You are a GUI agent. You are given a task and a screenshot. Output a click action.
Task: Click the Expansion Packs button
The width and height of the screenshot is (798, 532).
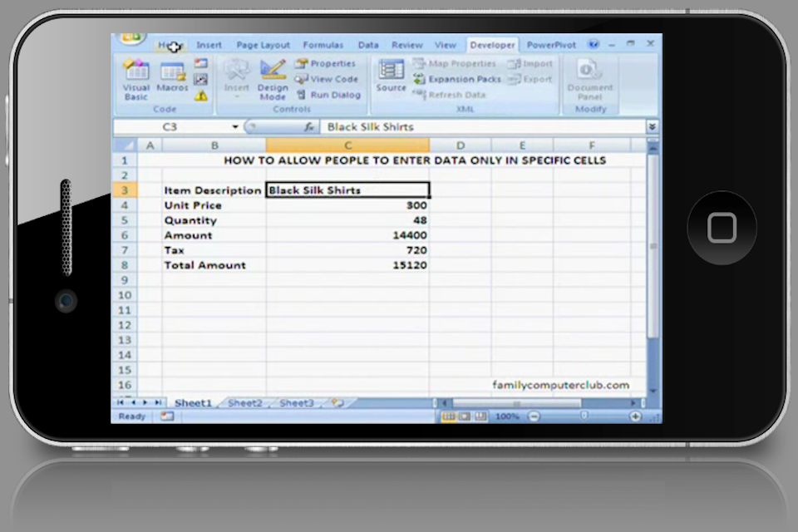point(458,79)
